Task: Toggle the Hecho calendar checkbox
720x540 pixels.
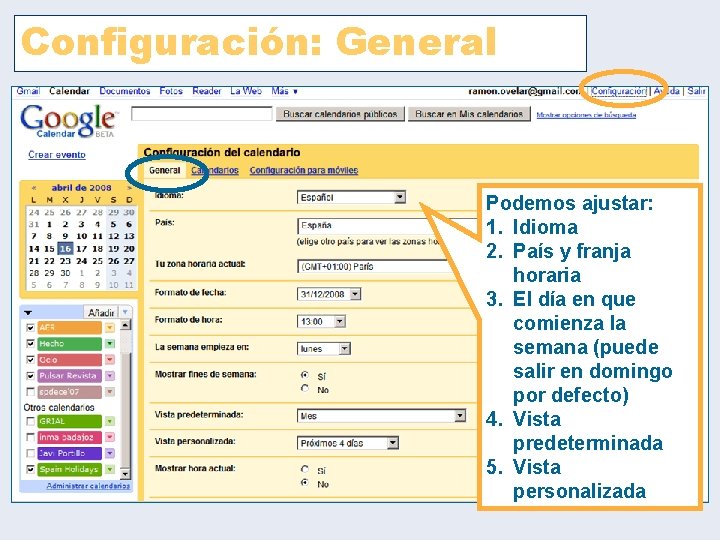Action: tap(30, 343)
